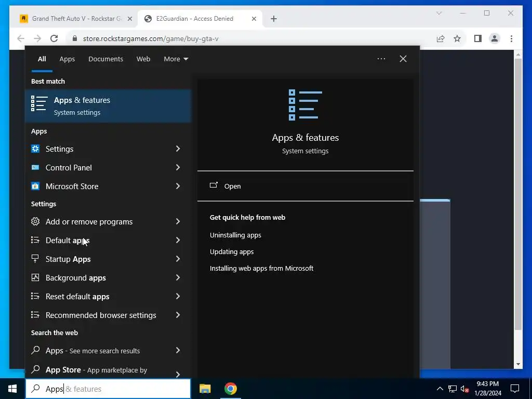The height and width of the screenshot is (399, 532).
Task: Expand the More filter dropdown
Action: click(x=176, y=59)
